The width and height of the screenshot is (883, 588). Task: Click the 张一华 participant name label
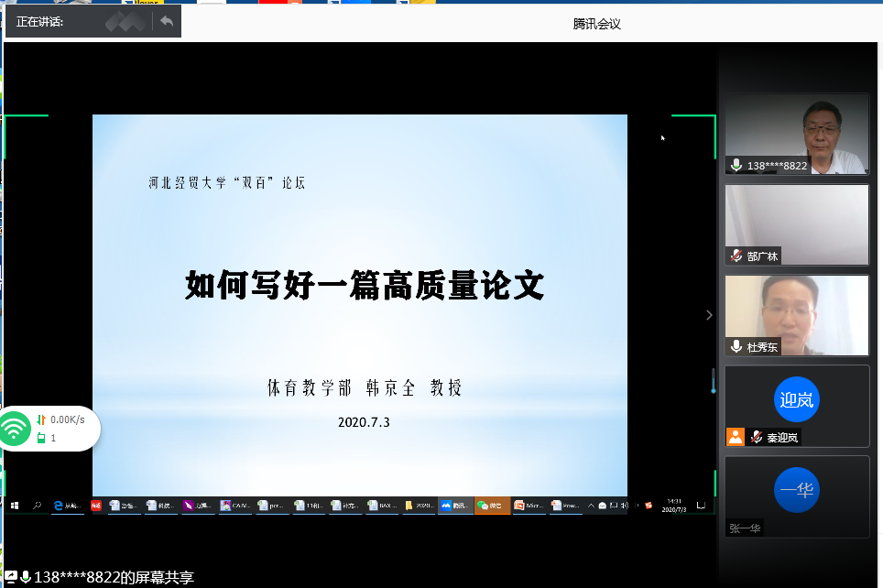746,528
